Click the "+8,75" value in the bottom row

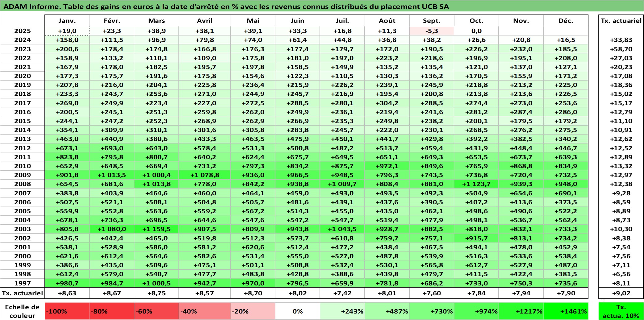(x=157, y=293)
